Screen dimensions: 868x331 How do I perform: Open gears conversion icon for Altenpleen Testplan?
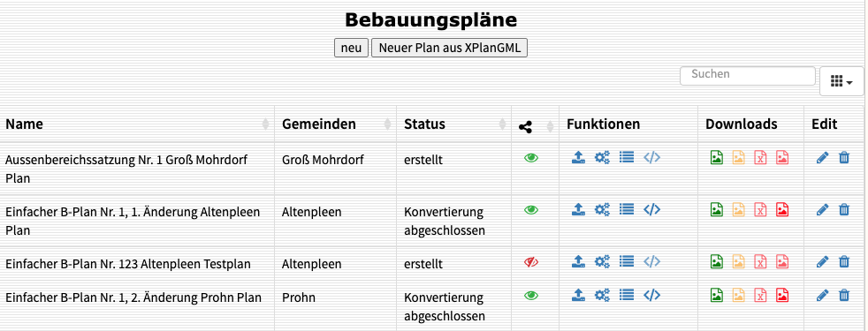coord(602,261)
